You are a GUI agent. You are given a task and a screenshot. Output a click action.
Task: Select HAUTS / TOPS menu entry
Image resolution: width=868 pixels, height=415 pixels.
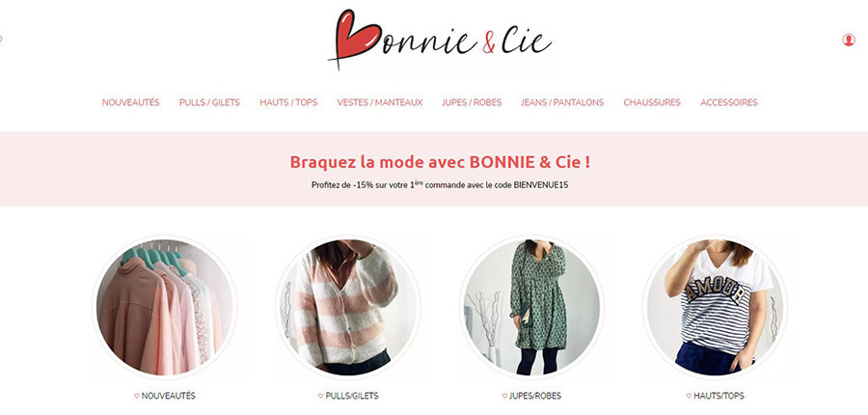tap(288, 102)
